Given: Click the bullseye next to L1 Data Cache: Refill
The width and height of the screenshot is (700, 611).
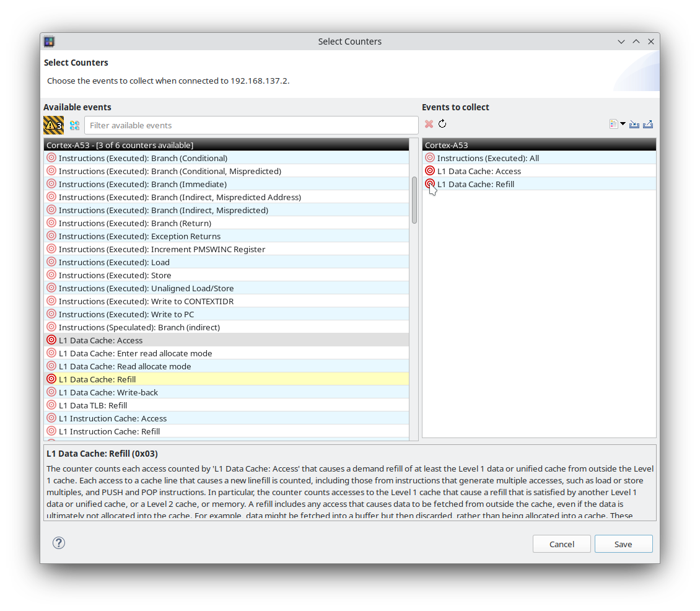Looking at the screenshot, I should [x=51, y=379].
